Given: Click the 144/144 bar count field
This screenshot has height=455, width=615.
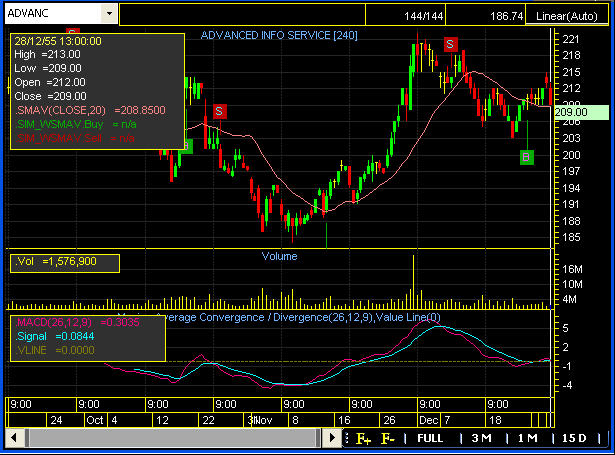Looking at the screenshot, I should (x=406, y=16).
